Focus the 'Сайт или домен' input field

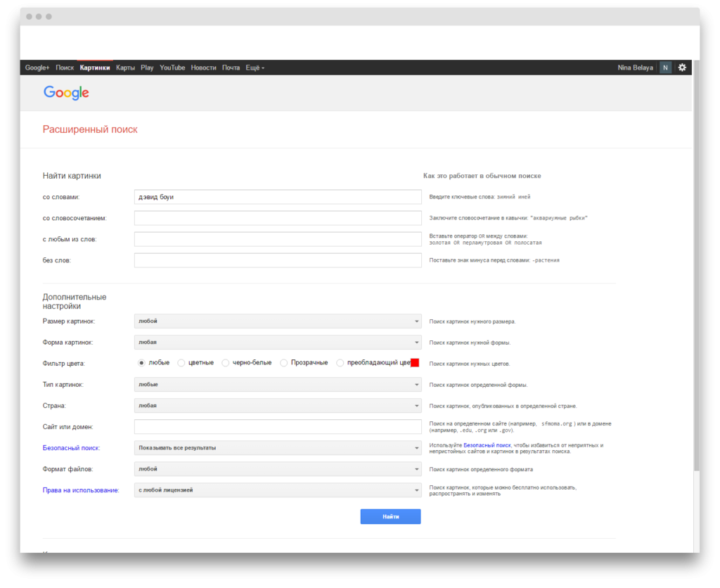tap(278, 427)
